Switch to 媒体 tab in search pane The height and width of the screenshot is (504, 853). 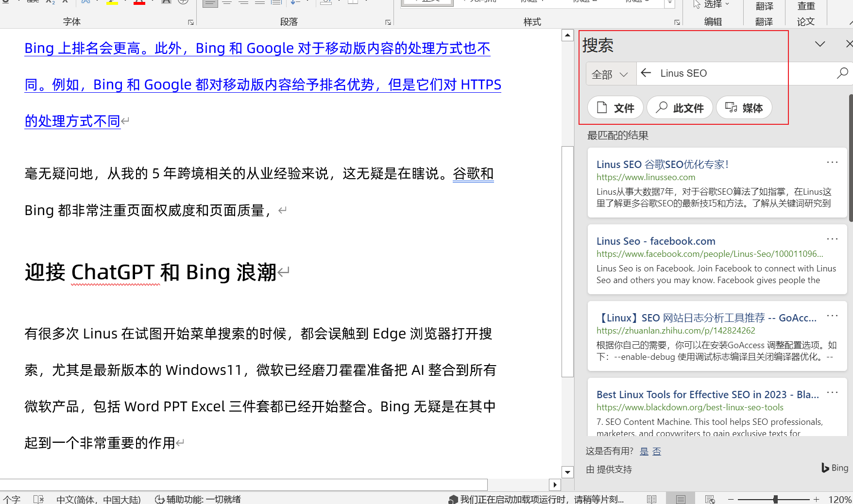744,107
